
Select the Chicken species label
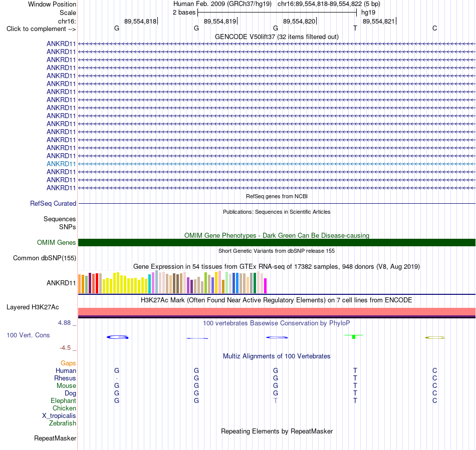pos(64,408)
